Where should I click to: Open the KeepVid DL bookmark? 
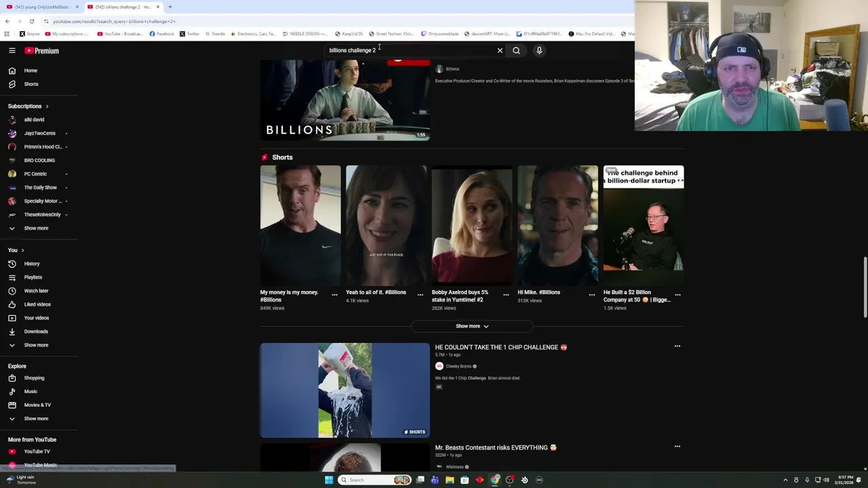pyautogui.click(x=349, y=34)
